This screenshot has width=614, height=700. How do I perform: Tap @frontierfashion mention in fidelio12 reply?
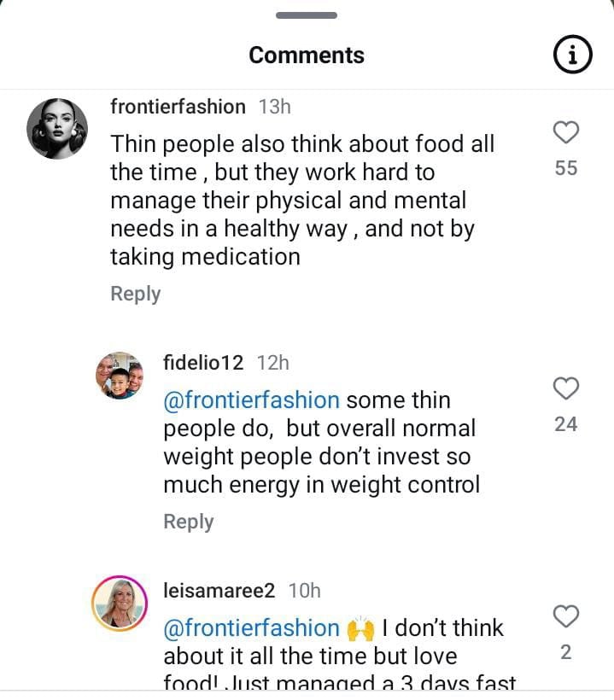click(x=251, y=400)
